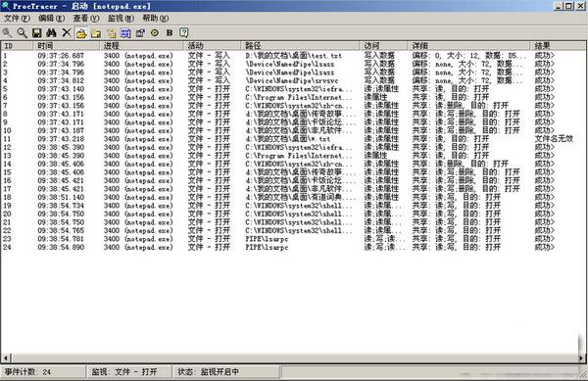Click the 事件计数: 24 status bar field

(43, 371)
